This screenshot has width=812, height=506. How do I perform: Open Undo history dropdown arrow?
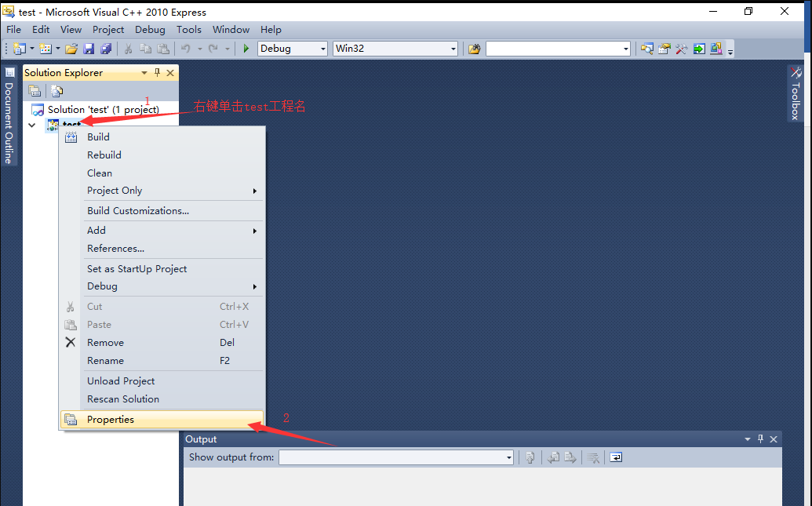[x=199, y=49]
